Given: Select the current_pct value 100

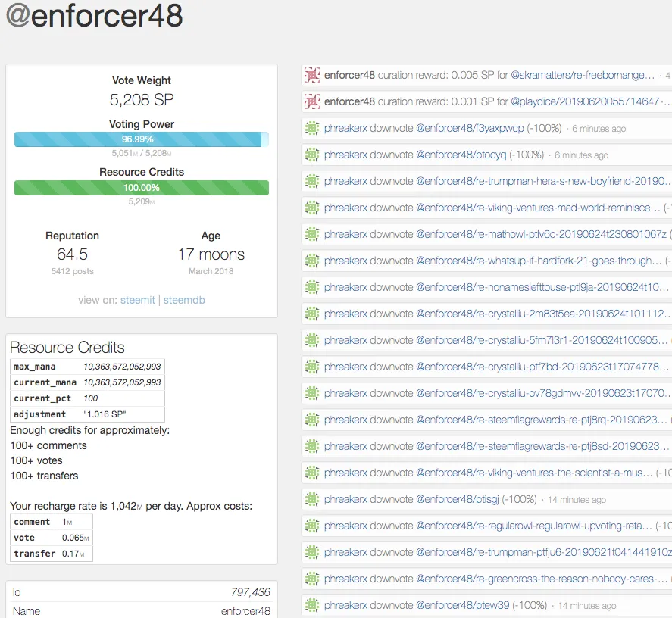Looking at the screenshot, I should click(91, 398).
